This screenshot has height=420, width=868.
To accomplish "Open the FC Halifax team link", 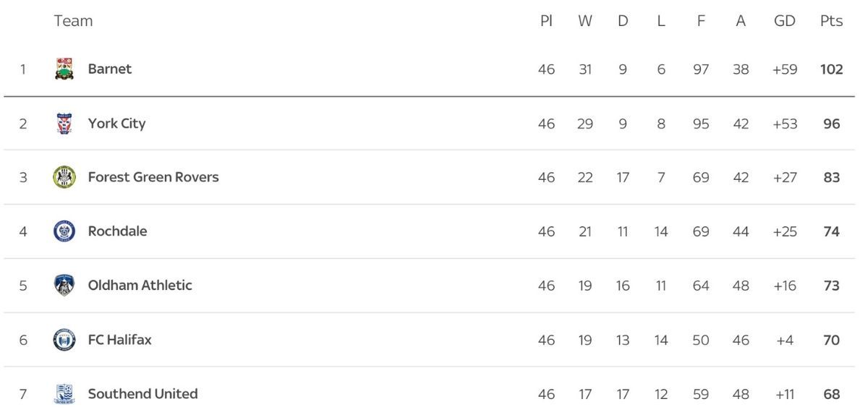I will point(120,340).
